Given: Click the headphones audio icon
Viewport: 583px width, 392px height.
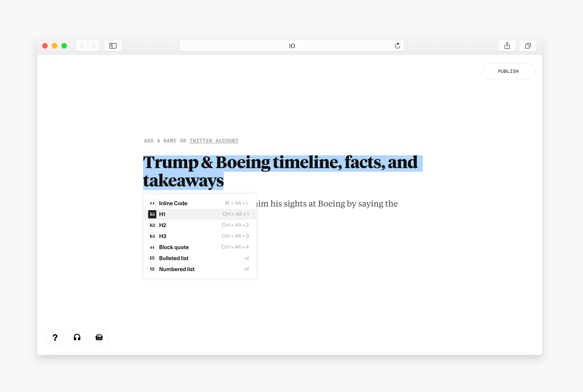Looking at the screenshot, I should point(77,338).
